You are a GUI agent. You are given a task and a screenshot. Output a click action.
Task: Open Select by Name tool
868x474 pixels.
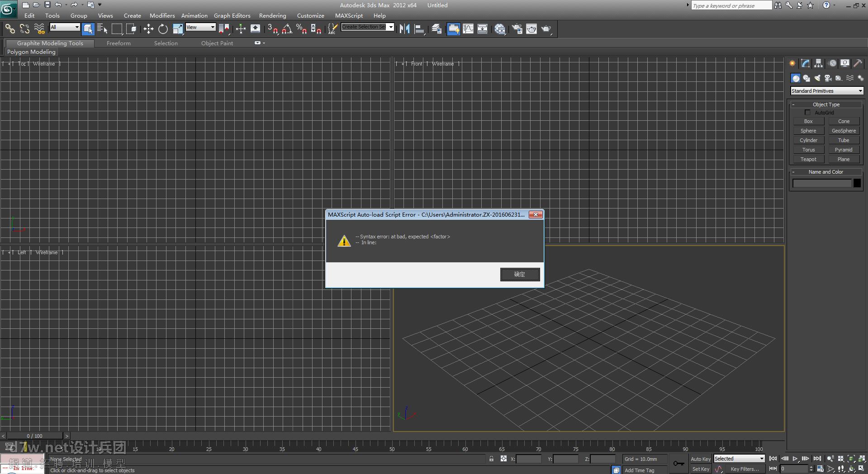point(102,29)
